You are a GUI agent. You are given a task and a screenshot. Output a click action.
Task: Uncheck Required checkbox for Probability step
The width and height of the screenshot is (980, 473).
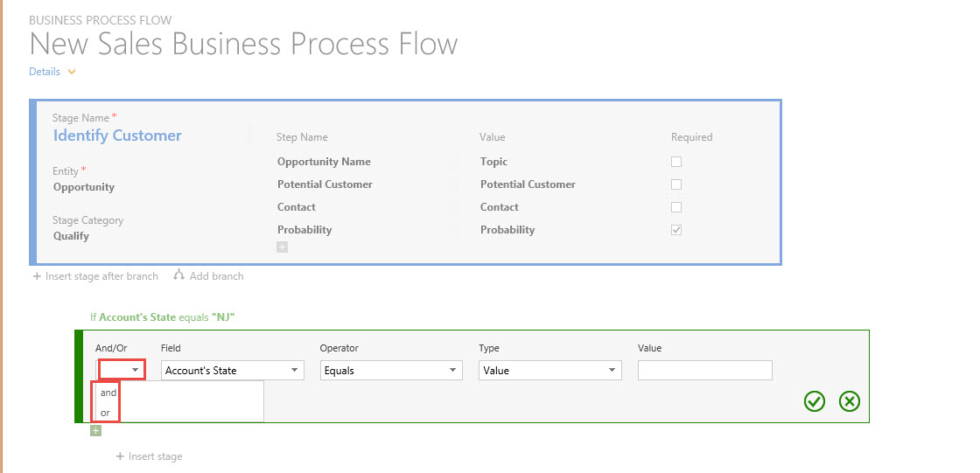[x=675, y=230]
